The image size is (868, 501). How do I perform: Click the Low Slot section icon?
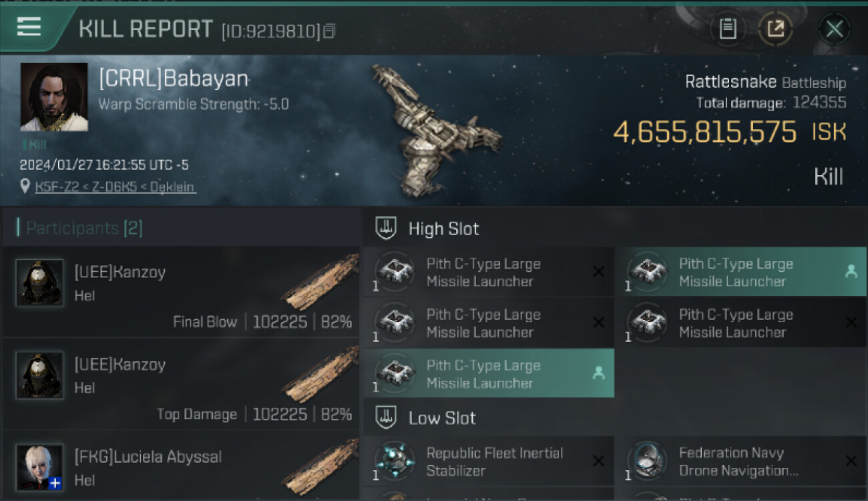point(386,418)
